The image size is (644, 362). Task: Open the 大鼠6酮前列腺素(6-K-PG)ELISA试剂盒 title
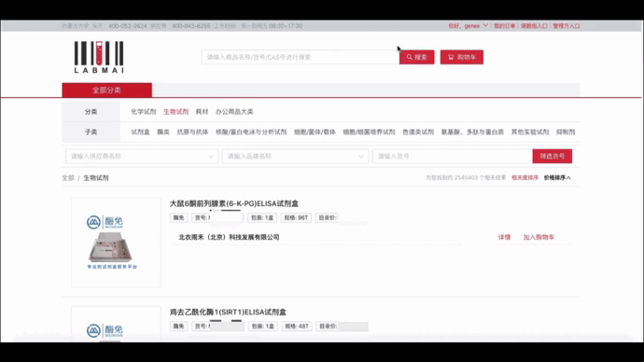[x=234, y=203]
